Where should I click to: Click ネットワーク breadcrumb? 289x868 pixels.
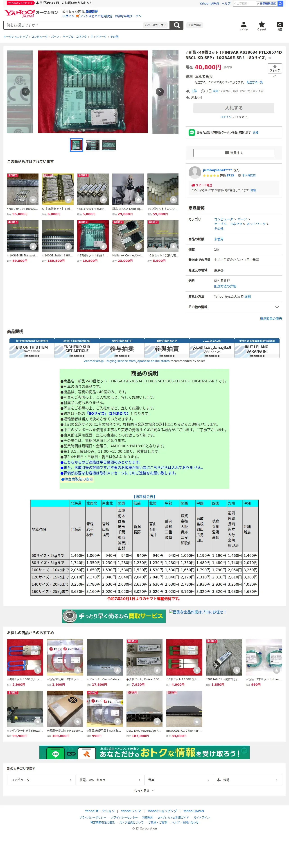click(98, 37)
